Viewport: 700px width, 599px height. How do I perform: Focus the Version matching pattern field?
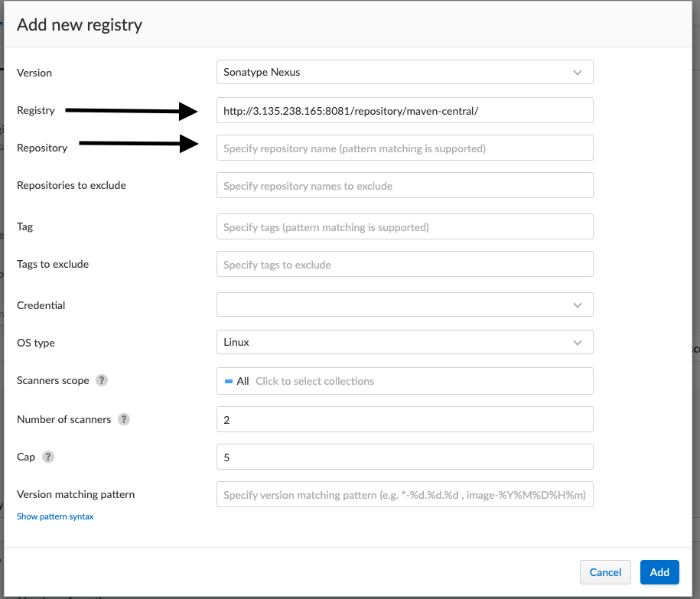404,495
